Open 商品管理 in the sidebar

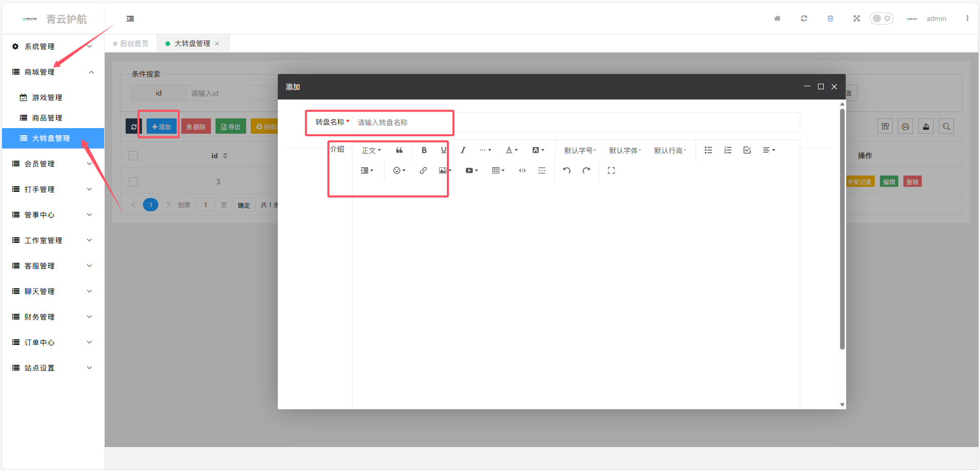[x=47, y=118]
